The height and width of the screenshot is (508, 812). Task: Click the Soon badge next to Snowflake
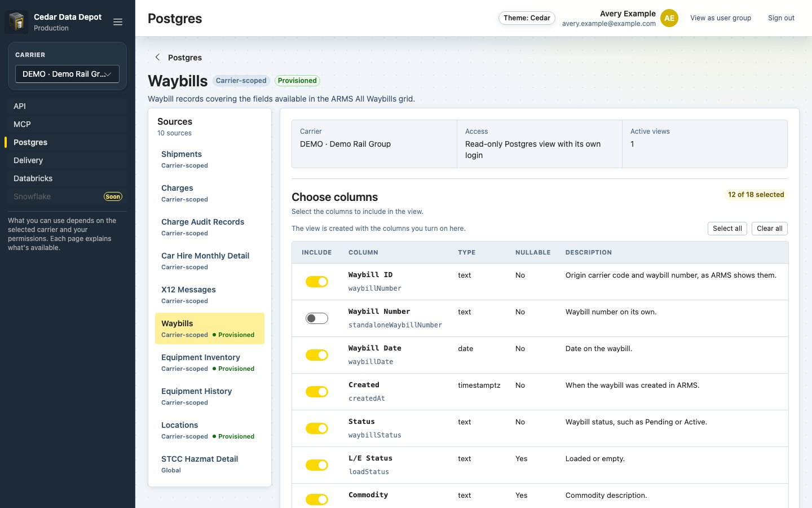click(113, 196)
